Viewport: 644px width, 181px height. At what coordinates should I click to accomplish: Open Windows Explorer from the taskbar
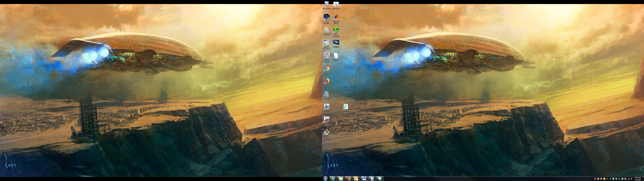[x=341, y=178]
